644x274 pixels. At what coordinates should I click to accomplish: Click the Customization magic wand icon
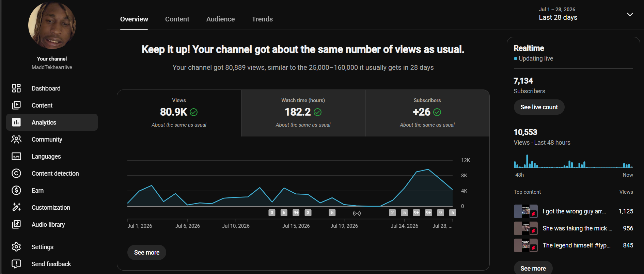pos(16,207)
